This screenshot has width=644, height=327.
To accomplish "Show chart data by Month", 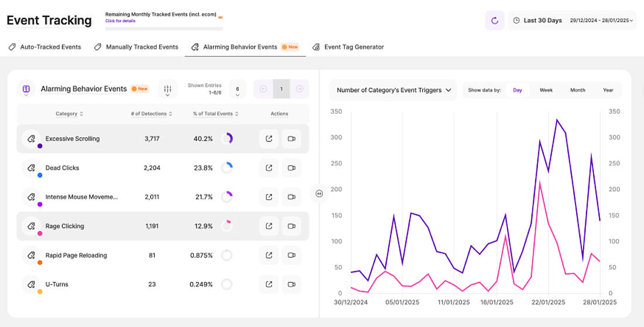I will (x=577, y=90).
